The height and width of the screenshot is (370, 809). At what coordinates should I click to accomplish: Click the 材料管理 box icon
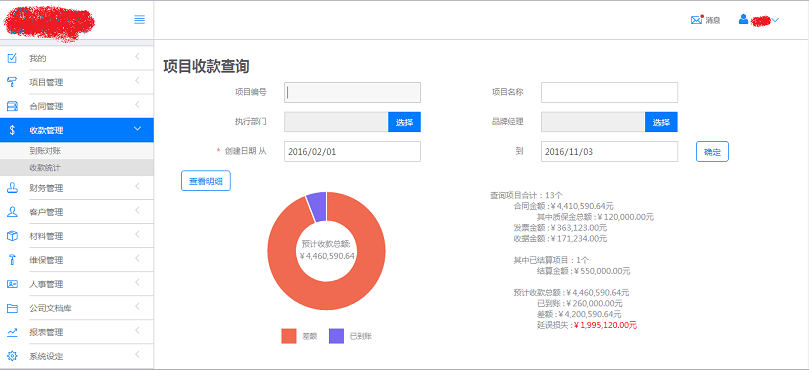(x=12, y=236)
